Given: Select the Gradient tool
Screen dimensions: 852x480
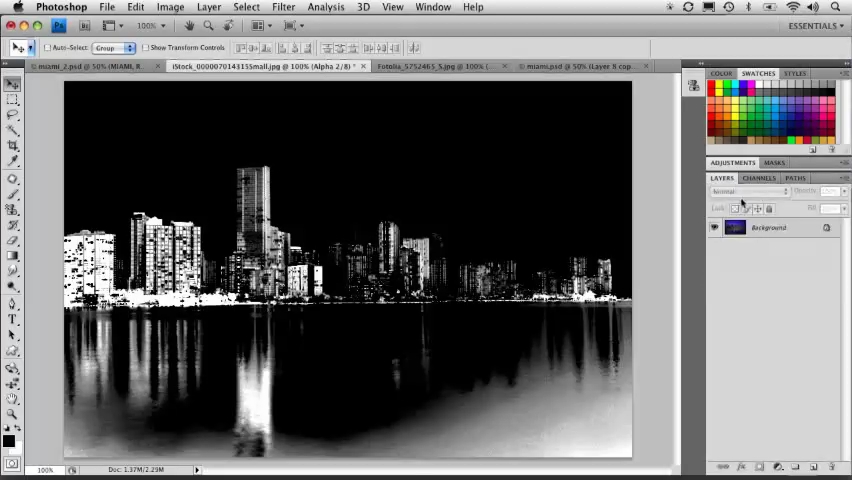Looking at the screenshot, I should [x=12, y=255].
